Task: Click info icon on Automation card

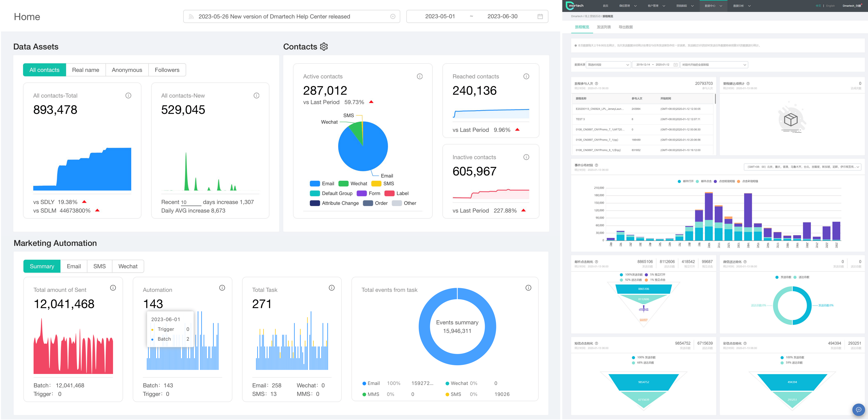Action: pyautogui.click(x=222, y=288)
